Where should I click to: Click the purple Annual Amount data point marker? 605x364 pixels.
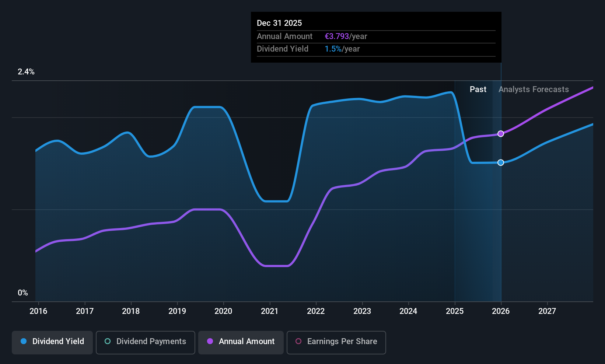click(501, 134)
